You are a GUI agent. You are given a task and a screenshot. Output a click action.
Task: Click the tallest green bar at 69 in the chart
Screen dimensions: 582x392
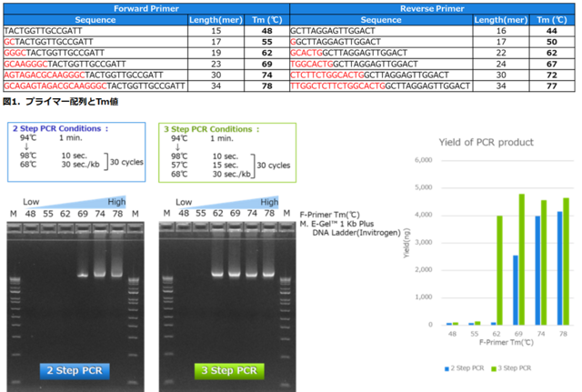click(521, 259)
